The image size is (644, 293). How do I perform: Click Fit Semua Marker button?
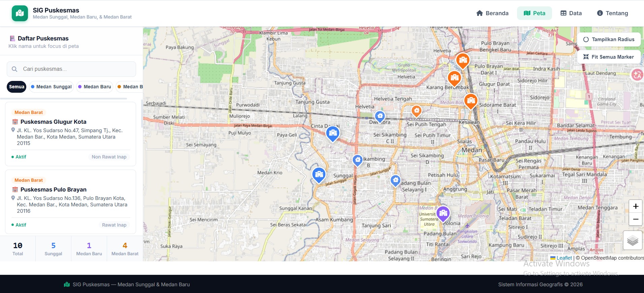609,57
